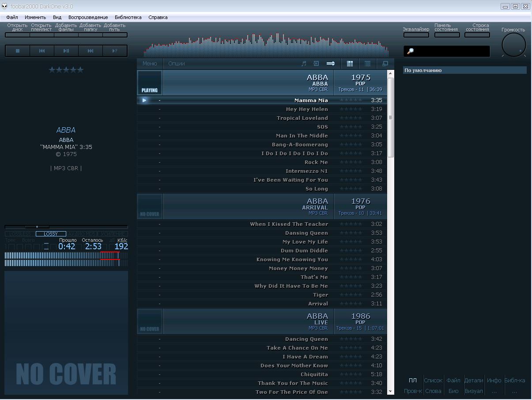
Task: Switch to grouped album view icon
Action: pyautogui.click(x=350, y=64)
